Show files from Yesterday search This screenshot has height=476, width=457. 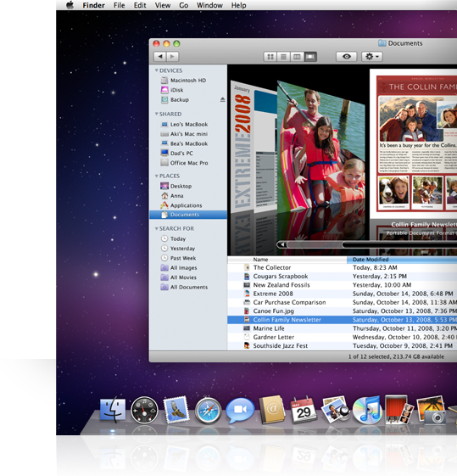click(188, 249)
